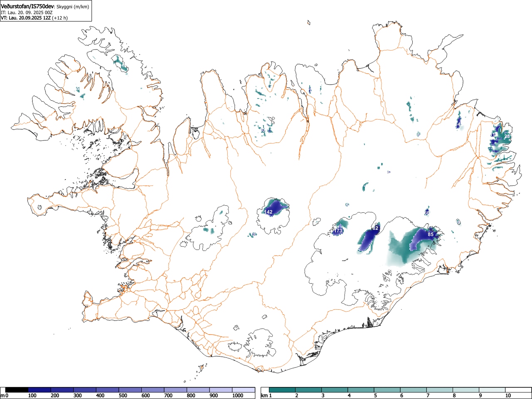Choose the 4–5 km teal legend segment
The width and height of the screenshot is (532, 399).
361,390
